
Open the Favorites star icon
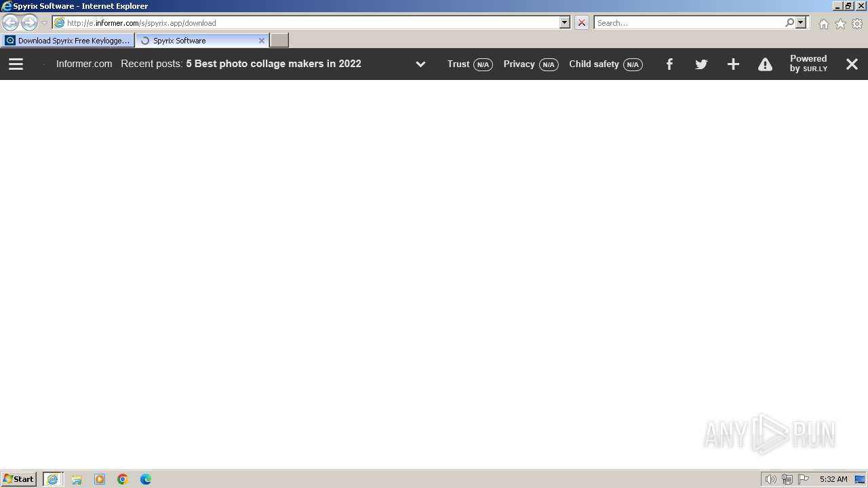840,24
